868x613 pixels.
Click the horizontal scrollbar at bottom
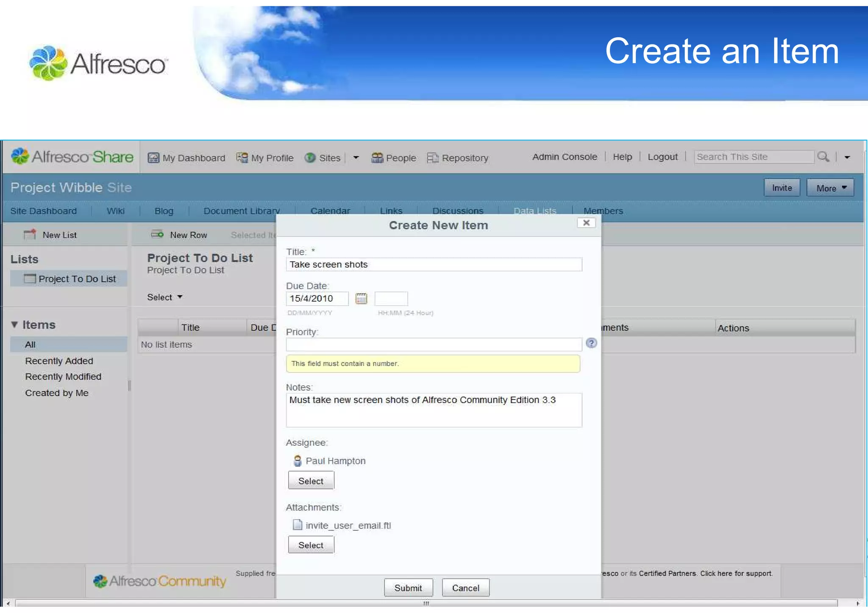[x=426, y=603]
